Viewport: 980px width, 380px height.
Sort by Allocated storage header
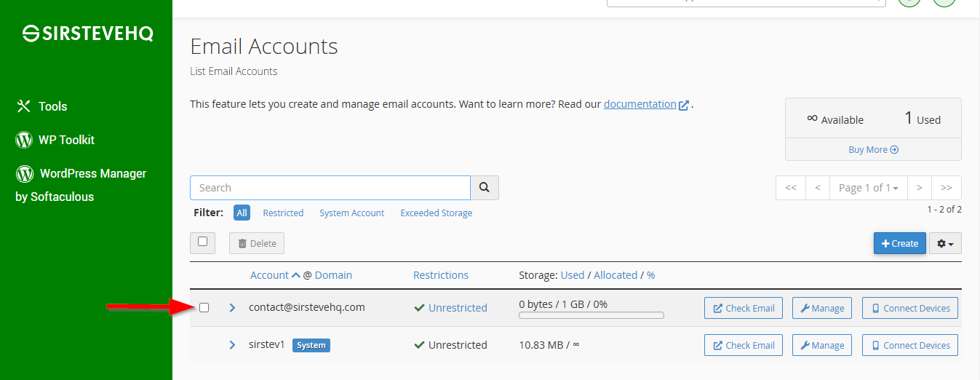pyautogui.click(x=616, y=275)
